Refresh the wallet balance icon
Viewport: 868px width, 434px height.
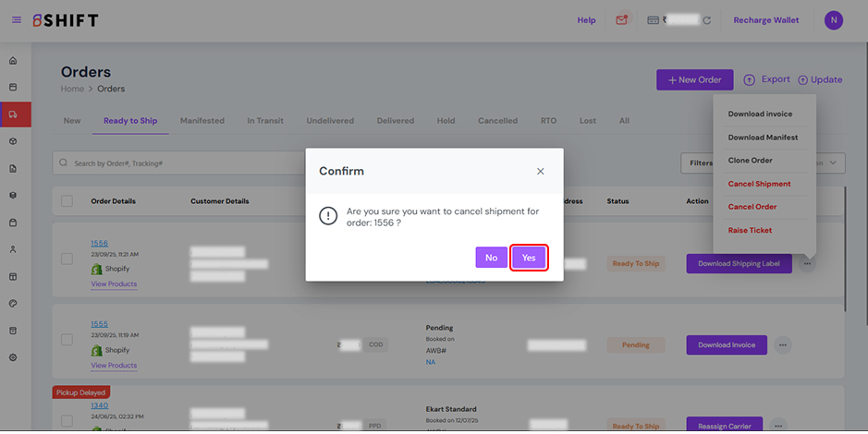point(707,20)
